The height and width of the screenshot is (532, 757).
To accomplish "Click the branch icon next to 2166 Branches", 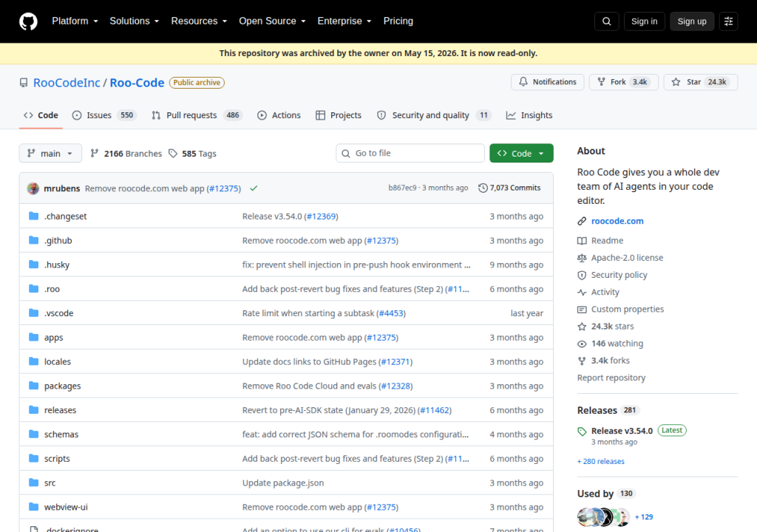I will point(95,153).
